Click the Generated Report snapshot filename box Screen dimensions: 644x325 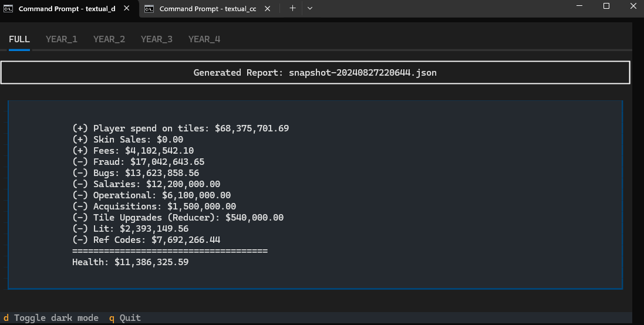coord(315,73)
